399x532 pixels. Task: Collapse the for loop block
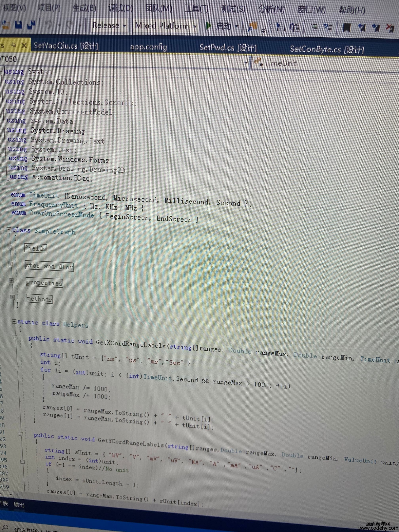click(x=17, y=368)
